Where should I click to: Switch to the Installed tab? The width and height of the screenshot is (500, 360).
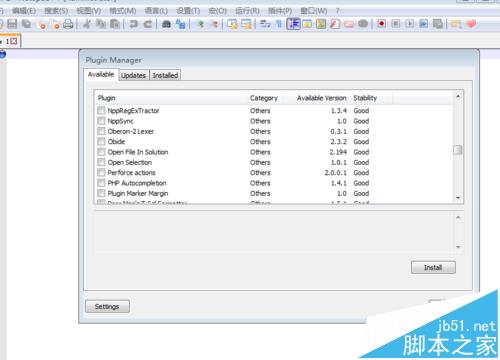[x=165, y=75]
